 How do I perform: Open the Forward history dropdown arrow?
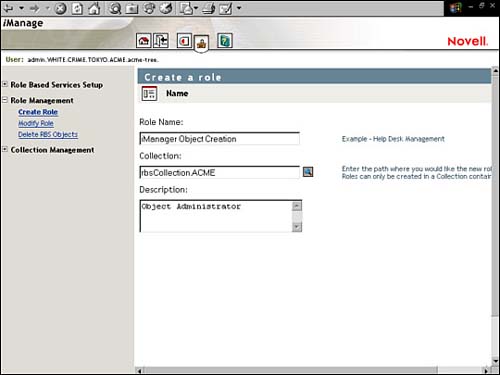47,8
